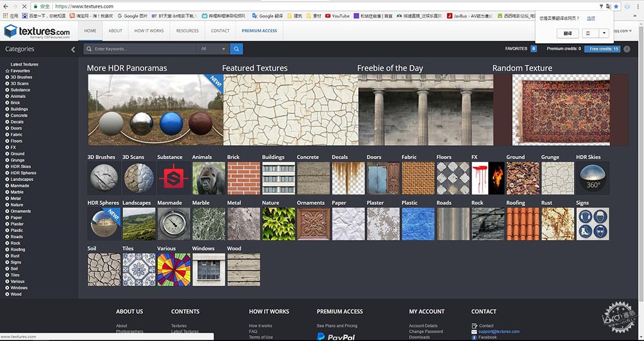Open HDR Skies 360 tile
This screenshot has width=644, height=341.
[x=592, y=178]
